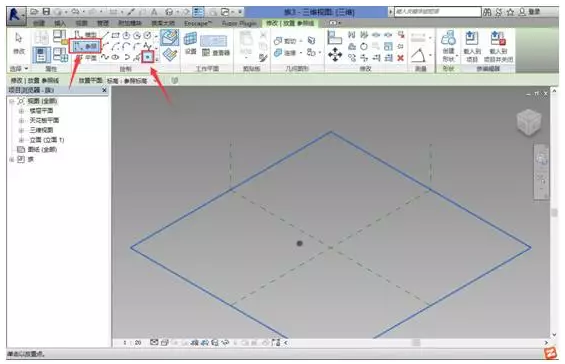Click the binoculars search icon

(x=487, y=12)
